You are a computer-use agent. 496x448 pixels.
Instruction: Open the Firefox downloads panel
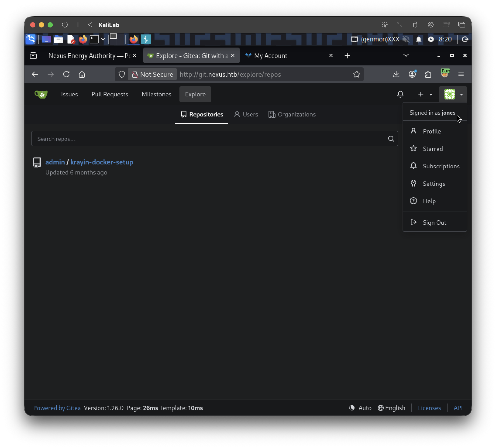click(x=396, y=74)
